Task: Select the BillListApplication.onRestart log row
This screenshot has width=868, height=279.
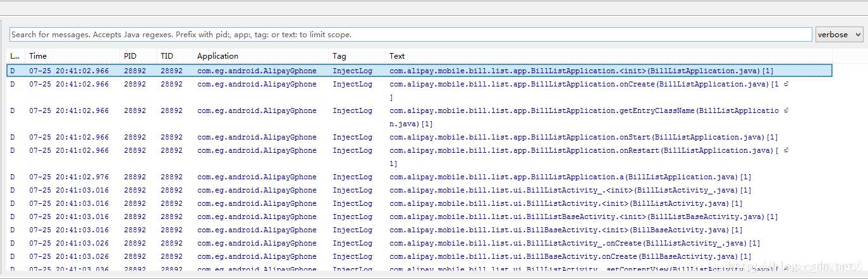Action: (x=419, y=157)
